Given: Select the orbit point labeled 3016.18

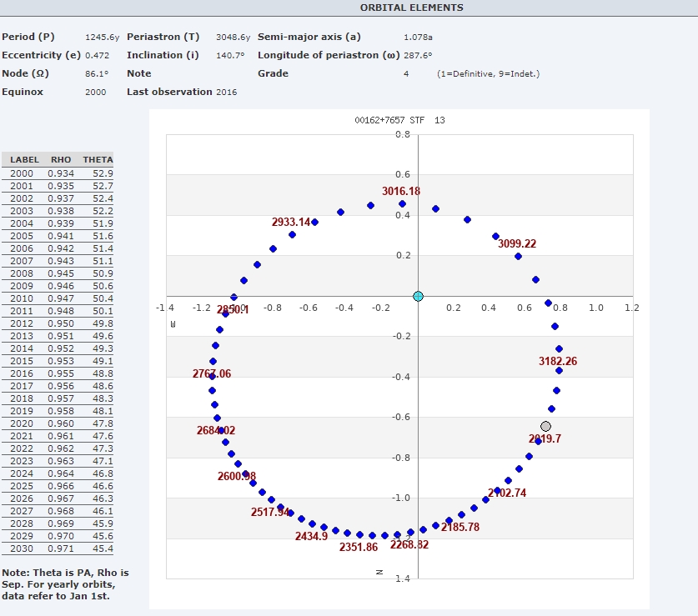Looking at the screenshot, I should (402, 203).
